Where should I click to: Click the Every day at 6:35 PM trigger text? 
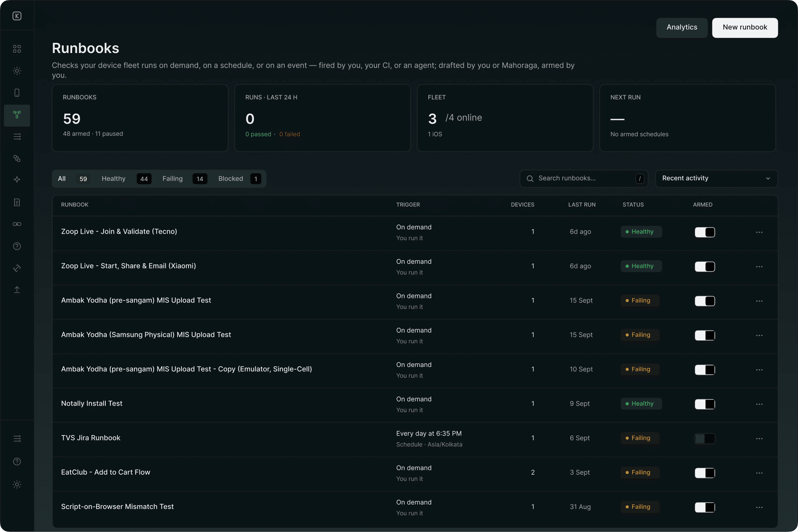tap(429, 433)
